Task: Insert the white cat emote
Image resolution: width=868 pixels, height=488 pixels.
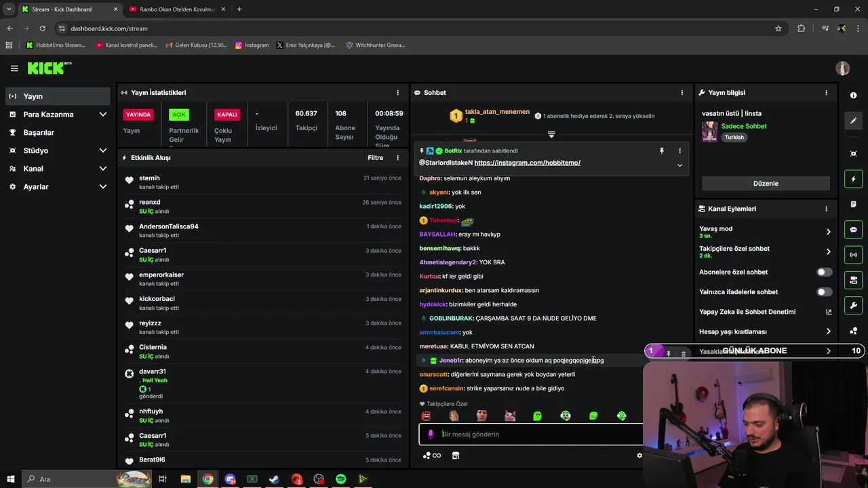Action: pyautogui.click(x=509, y=415)
